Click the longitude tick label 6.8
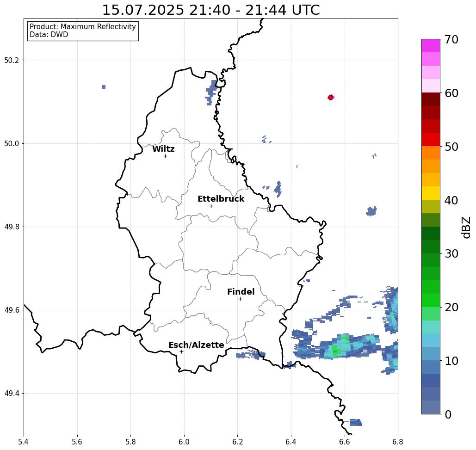 [x=398, y=442]
